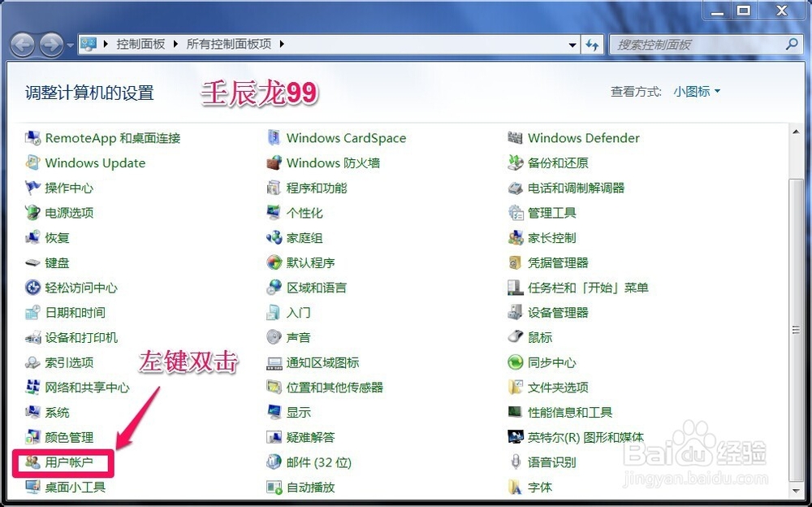The image size is (812, 507).
Task: Open the 索引选项 link
Action: click(x=69, y=362)
